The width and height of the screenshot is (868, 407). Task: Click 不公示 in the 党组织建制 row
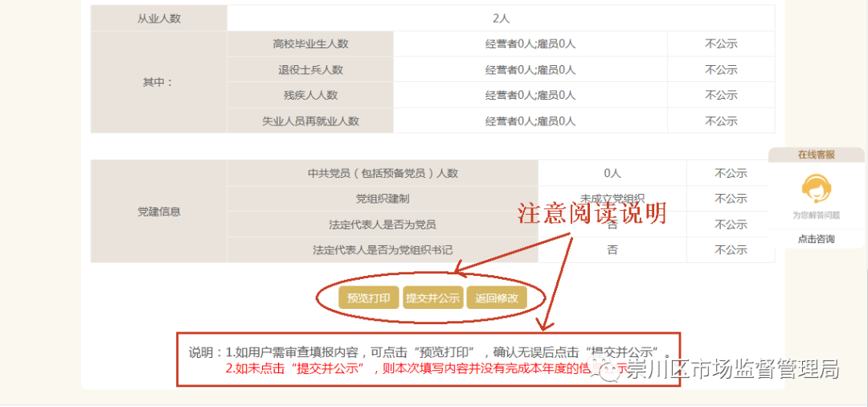[x=731, y=199]
